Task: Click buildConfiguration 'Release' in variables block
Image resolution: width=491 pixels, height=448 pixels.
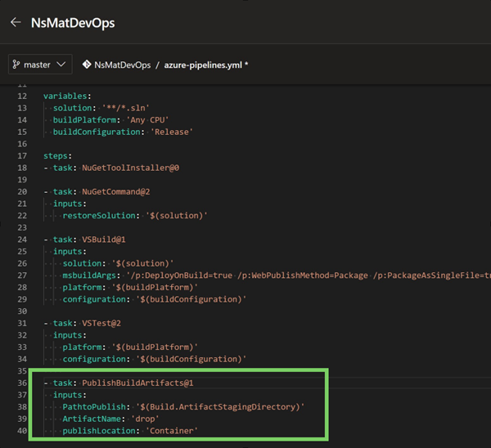Action: tap(123, 132)
